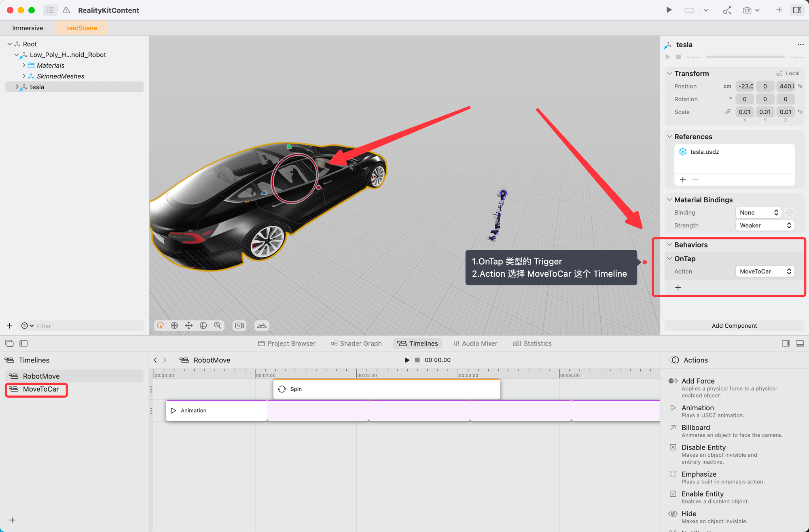Click the plus button in the top toolbar
This screenshot has height=532, width=809.
779,10
